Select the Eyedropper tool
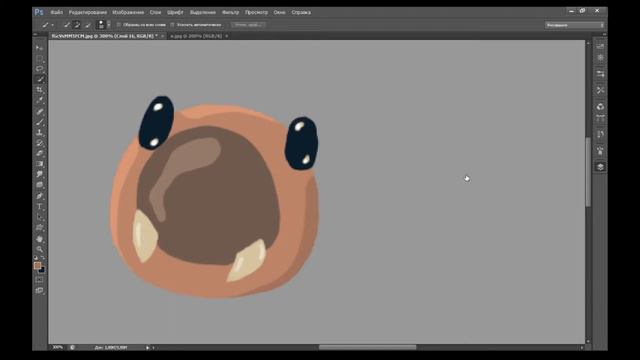Screen dimensions: 640x360 [x=40, y=101]
